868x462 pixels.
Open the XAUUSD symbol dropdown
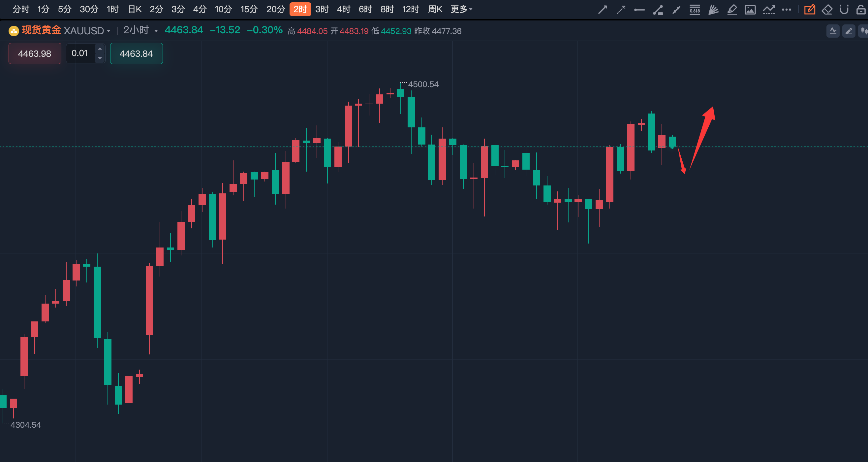click(x=108, y=31)
